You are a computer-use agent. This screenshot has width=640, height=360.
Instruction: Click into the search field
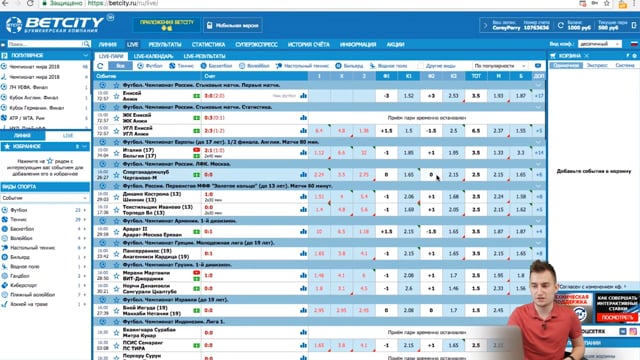(x=44, y=44)
